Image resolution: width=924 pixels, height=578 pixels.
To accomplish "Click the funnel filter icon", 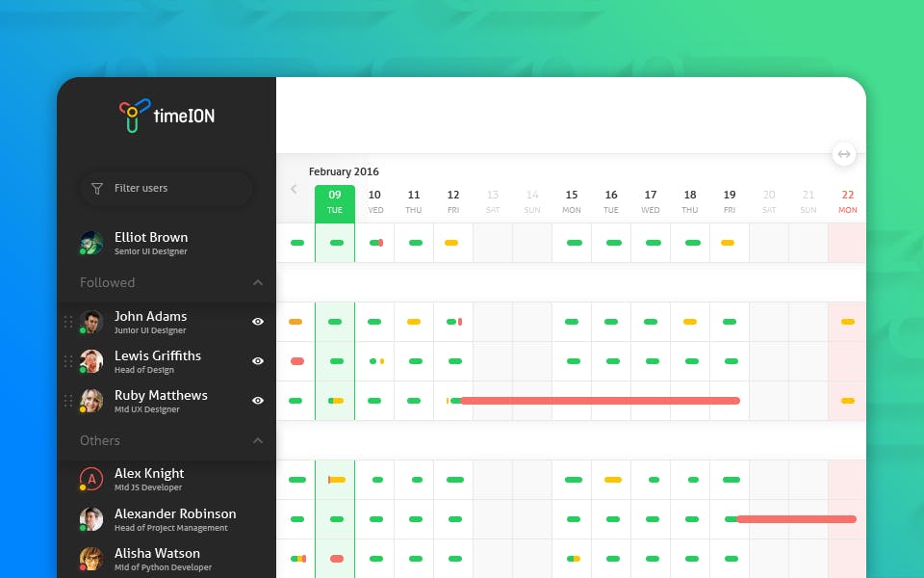I will point(96,188).
